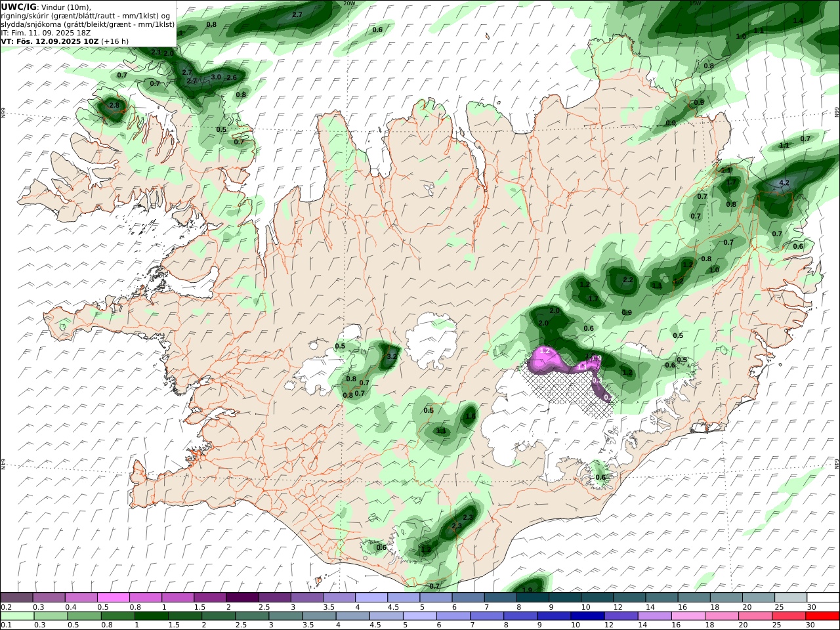
Task: Click the bold VT: Fös. 12.09.2025 10Z text
Action: click(x=50, y=41)
